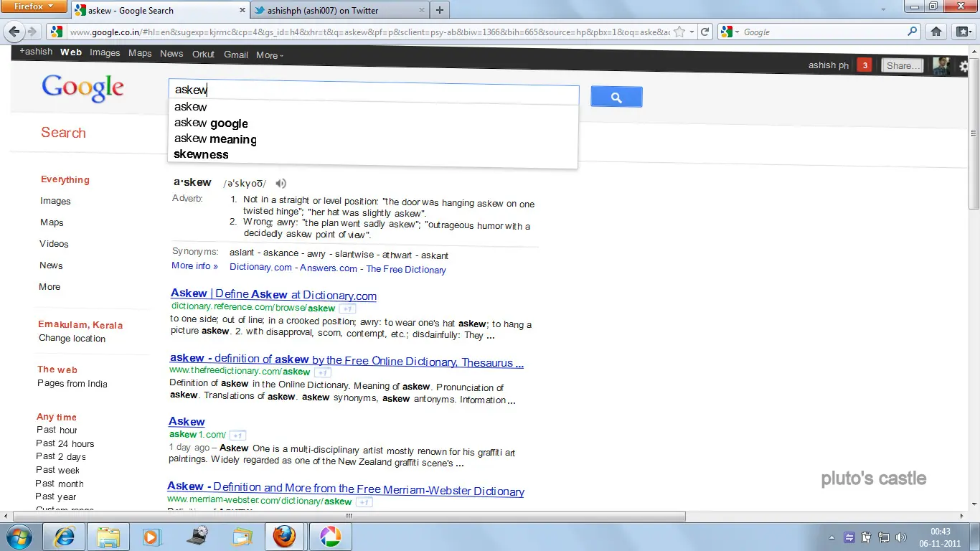Open the Askew Dictionary.com result link
The width and height of the screenshot is (980, 551).
coord(273,294)
